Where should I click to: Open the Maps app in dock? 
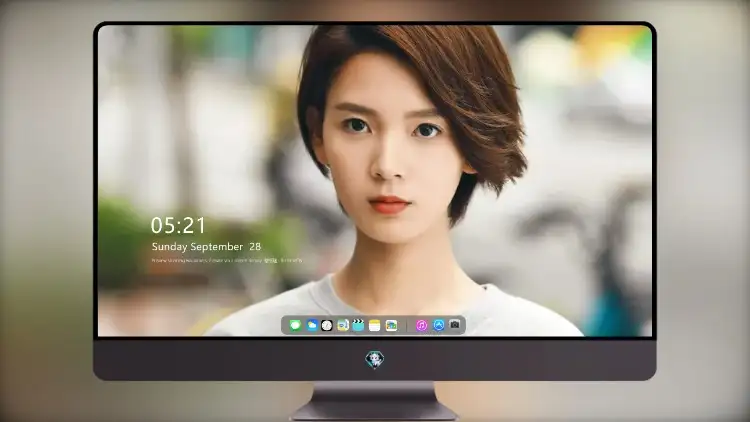[342, 325]
